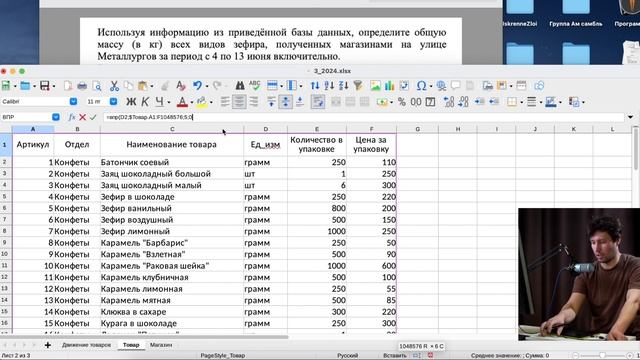Image resolution: width=640 pixels, height=360 pixels.
Task: Toggle Align Top vertical alignment
Action: click(271, 102)
